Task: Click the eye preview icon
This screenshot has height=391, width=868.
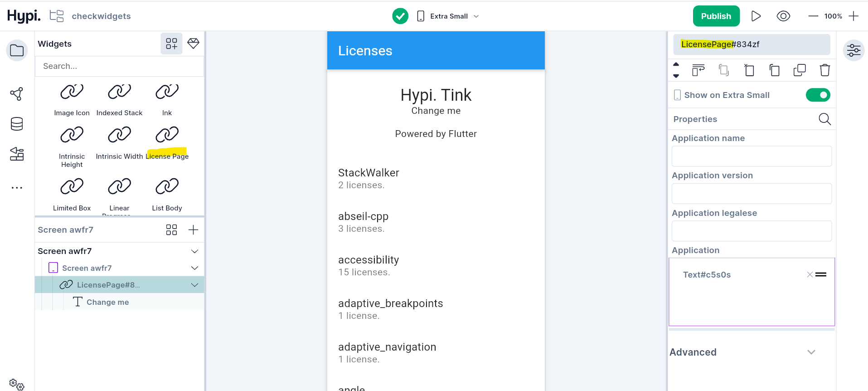Action: 783,16
